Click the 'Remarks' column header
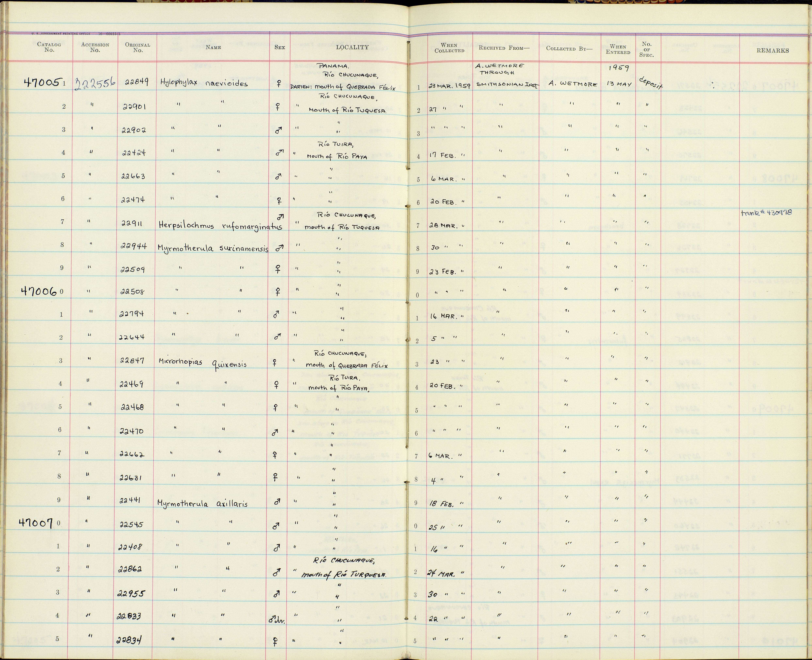 pos(773,51)
